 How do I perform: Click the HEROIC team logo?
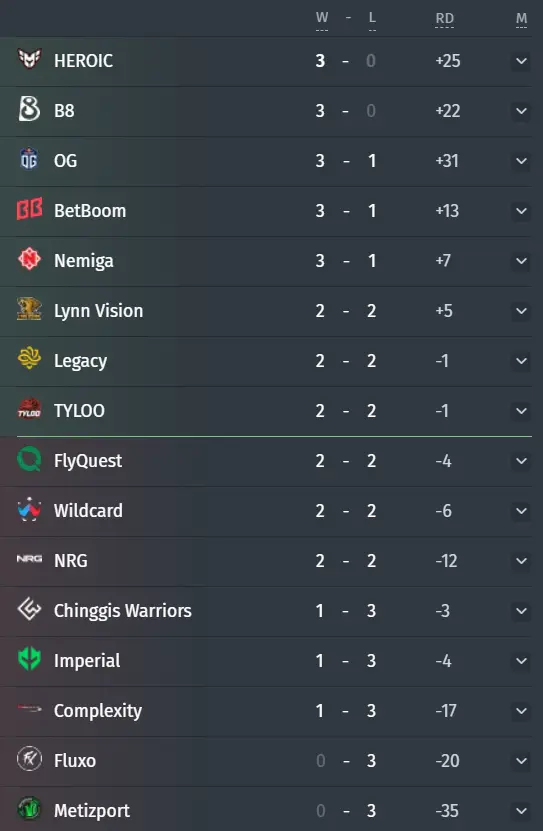(x=29, y=59)
